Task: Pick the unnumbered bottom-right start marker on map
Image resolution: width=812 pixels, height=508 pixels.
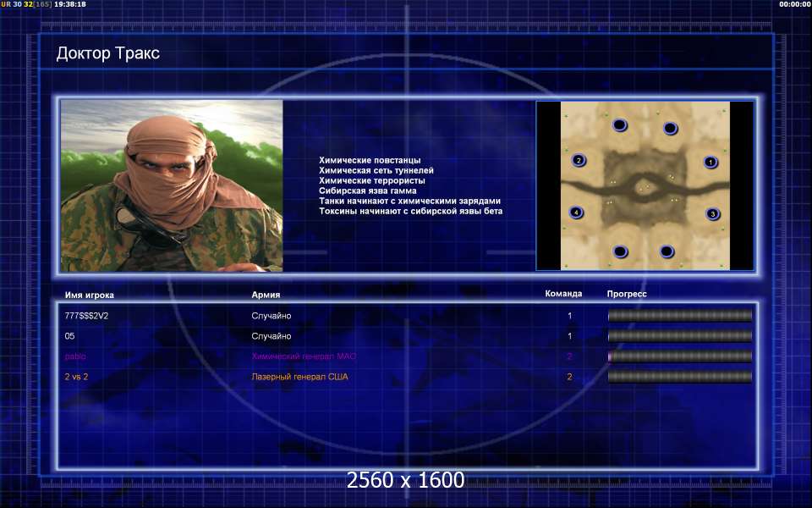Action: [x=667, y=251]
